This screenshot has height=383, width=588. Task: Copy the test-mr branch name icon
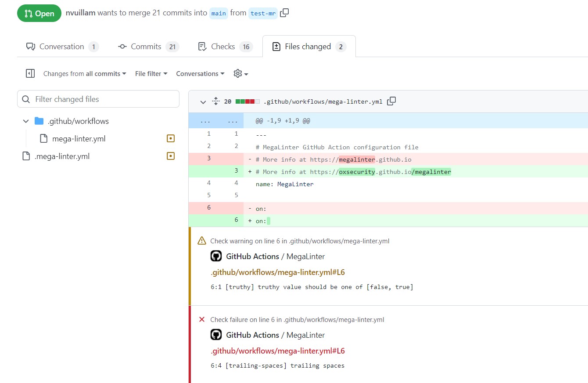pos(284,13)
